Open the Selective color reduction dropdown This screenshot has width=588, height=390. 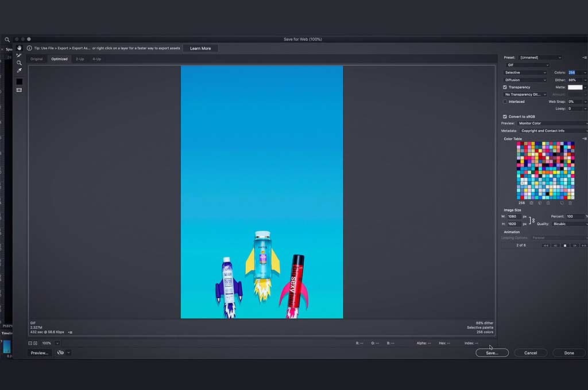[x=525, y=73]
